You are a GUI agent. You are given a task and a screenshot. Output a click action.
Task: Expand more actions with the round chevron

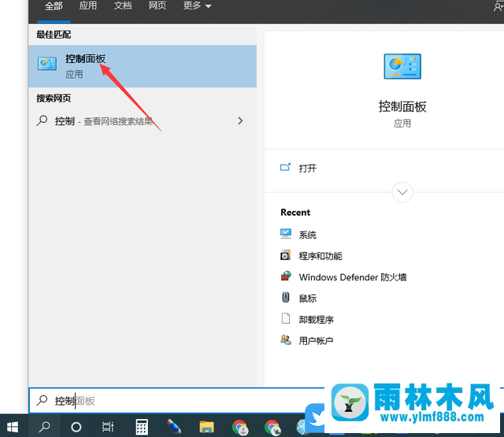point(402,192)
